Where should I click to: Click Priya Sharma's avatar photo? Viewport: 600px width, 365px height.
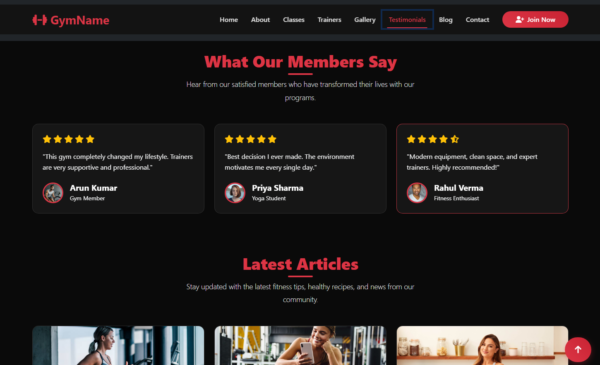(235, 192)
